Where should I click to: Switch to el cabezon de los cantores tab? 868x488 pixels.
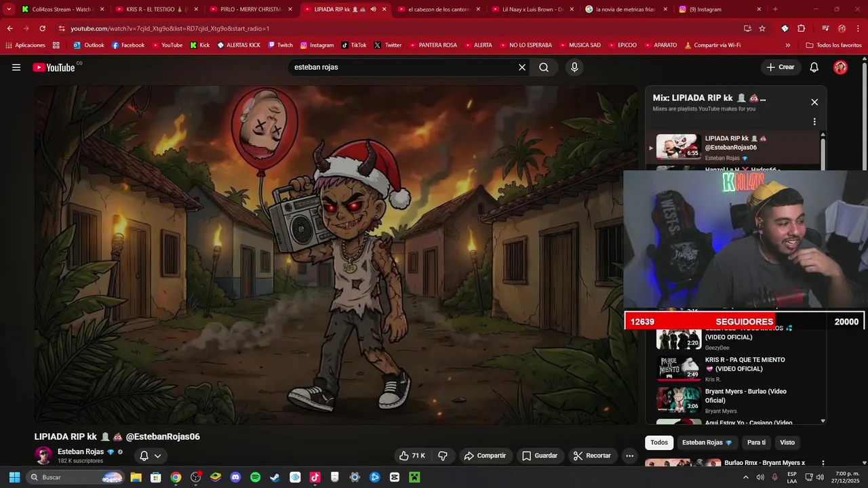438,9
